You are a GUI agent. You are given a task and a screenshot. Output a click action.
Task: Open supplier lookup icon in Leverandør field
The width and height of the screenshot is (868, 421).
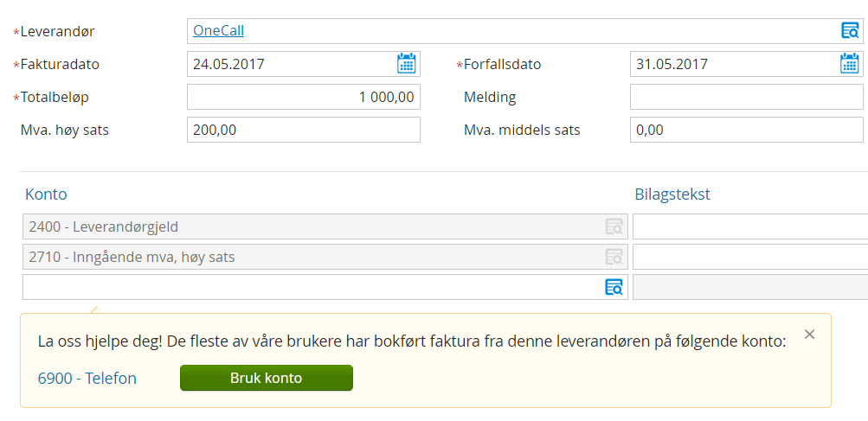pos(850,31)
